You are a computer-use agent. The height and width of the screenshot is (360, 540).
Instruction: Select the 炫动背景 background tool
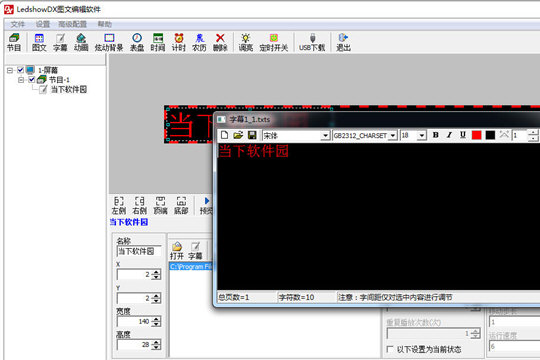coord(109,42)
